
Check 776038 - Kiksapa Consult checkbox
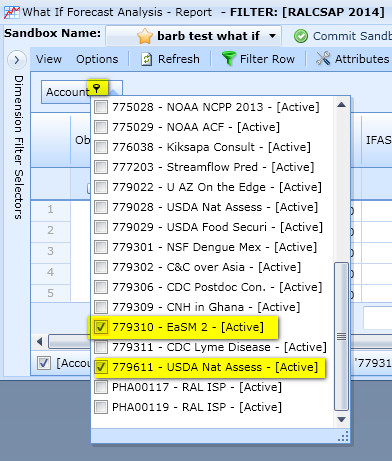pyautogui.click(x=101, y=147)
